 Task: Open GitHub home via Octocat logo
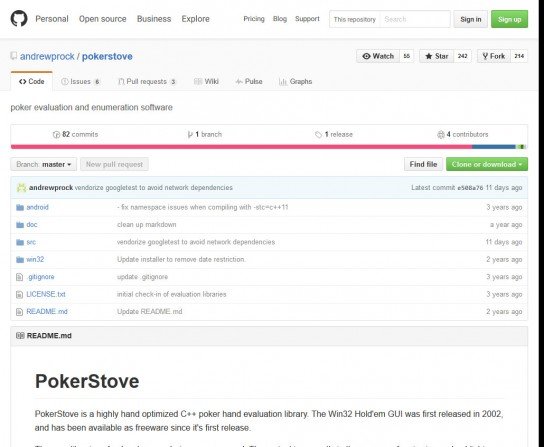19,19
